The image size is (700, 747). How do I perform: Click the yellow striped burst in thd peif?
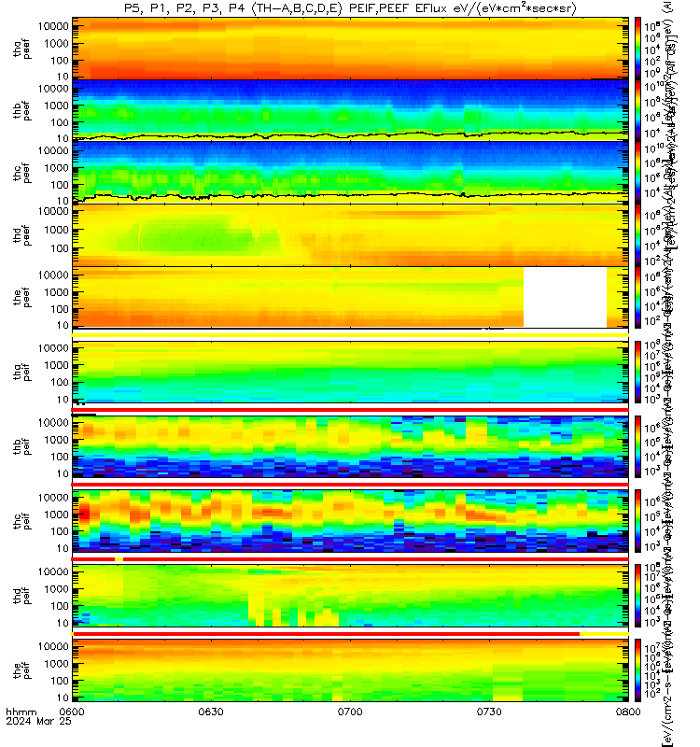(x=293, y=610)
